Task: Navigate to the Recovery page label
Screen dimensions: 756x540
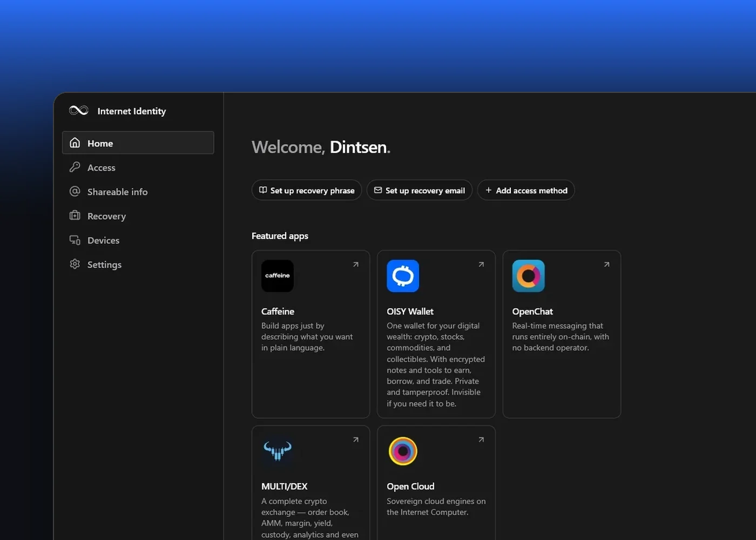Action: click(107, 216)
